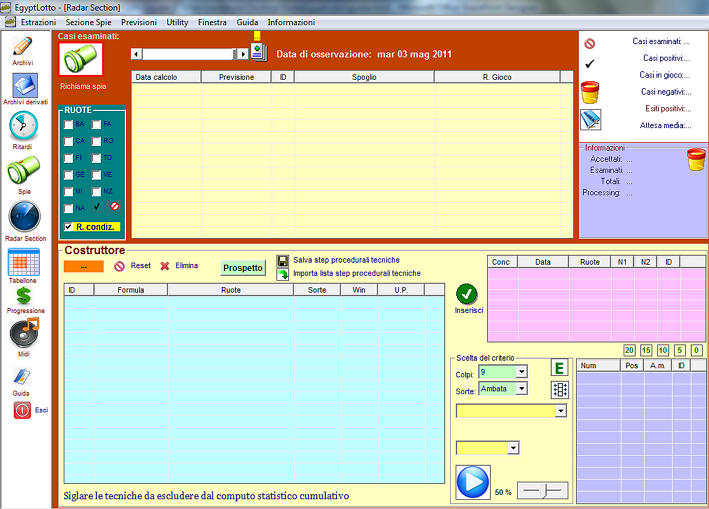Open Archivi derivati sidebar icon

[25, 85]
